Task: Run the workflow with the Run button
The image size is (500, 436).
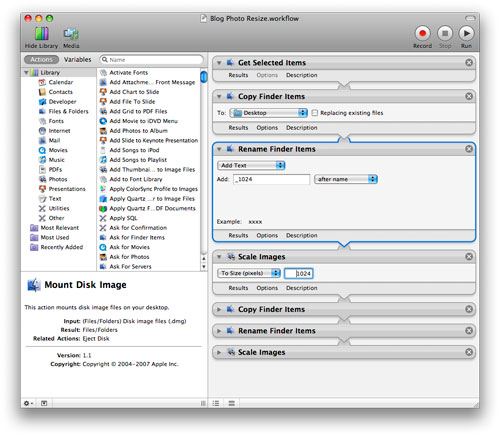Action: [466, 33]
